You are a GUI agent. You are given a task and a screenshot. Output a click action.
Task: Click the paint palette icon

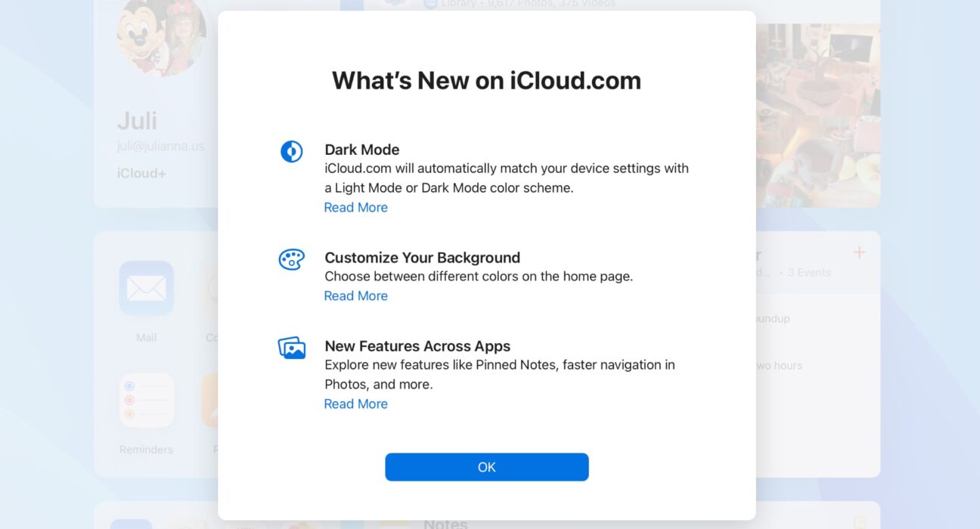point(291,260)
